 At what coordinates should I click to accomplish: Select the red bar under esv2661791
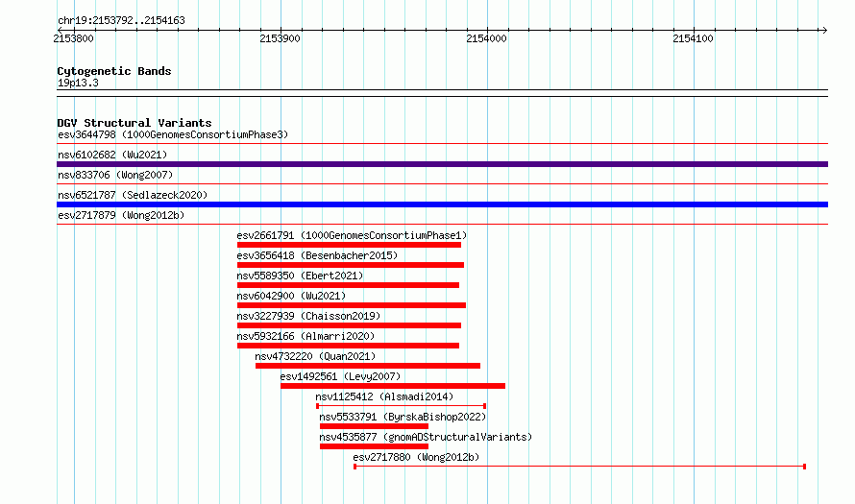coord(349,245)
